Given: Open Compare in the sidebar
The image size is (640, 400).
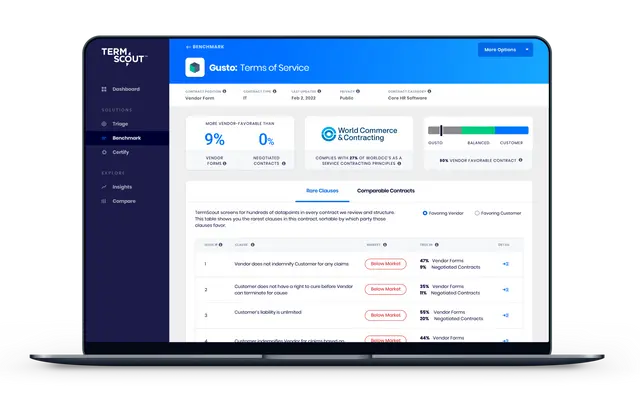Looking at the screenshot, I should pos(124,201).
